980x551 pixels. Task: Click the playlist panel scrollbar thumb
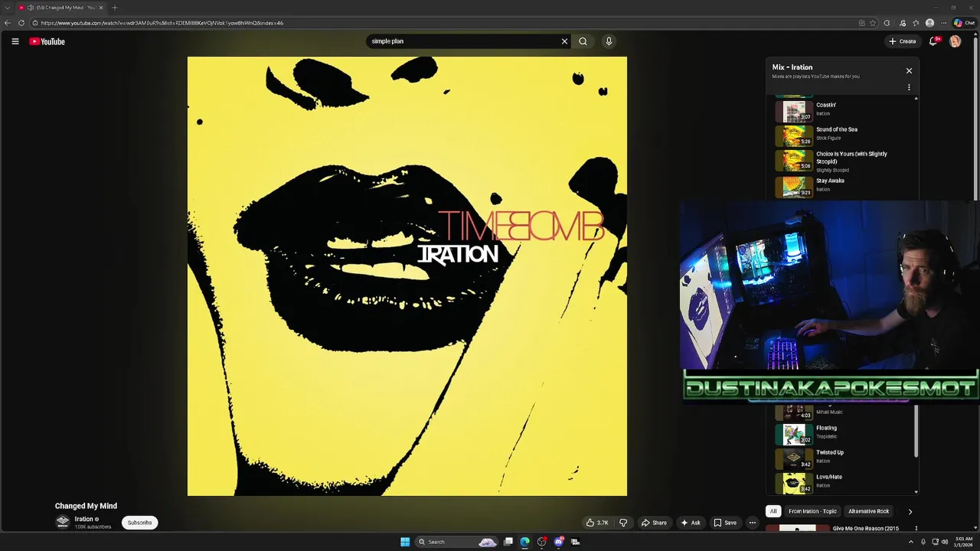[916, 432]
